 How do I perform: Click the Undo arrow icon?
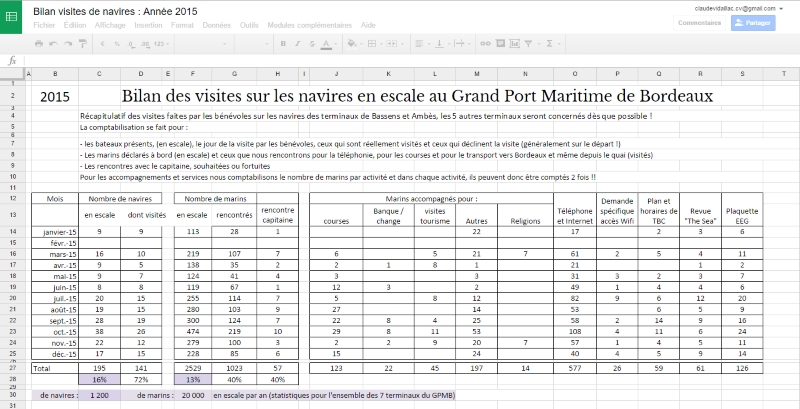pos(53,44)
